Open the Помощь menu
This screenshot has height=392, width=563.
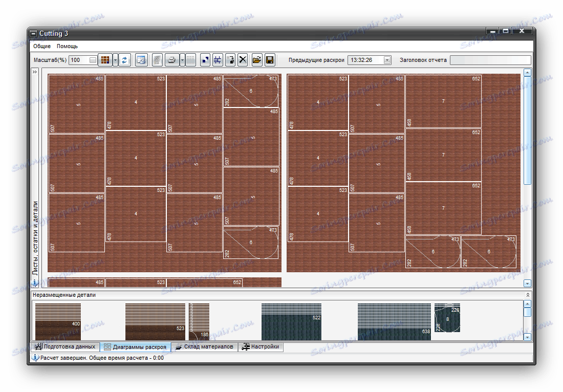click(x=67, y=46)
